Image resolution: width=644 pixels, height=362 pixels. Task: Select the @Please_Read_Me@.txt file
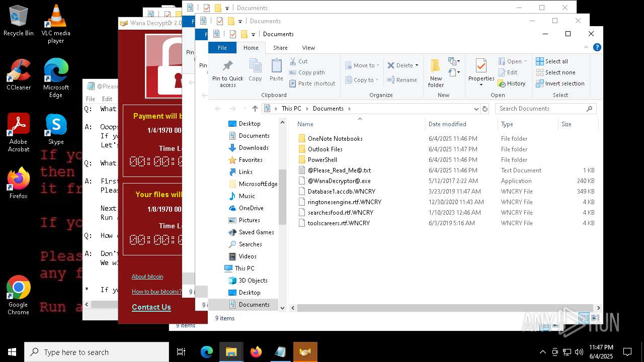point(339,170)
